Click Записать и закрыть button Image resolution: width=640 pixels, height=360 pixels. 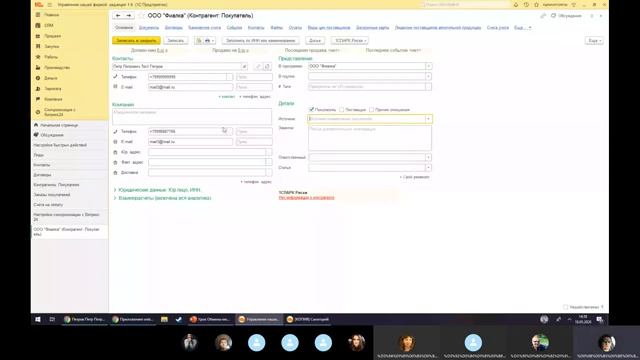click(136, 40)
